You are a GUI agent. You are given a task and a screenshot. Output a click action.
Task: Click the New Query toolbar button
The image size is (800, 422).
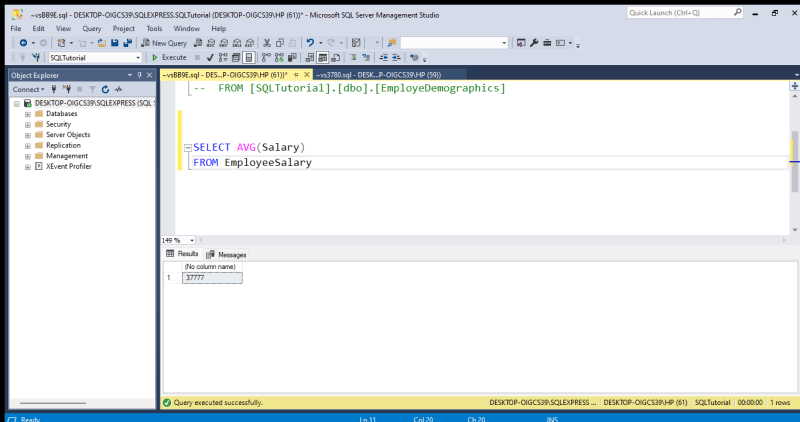click(x=164, y=43)
